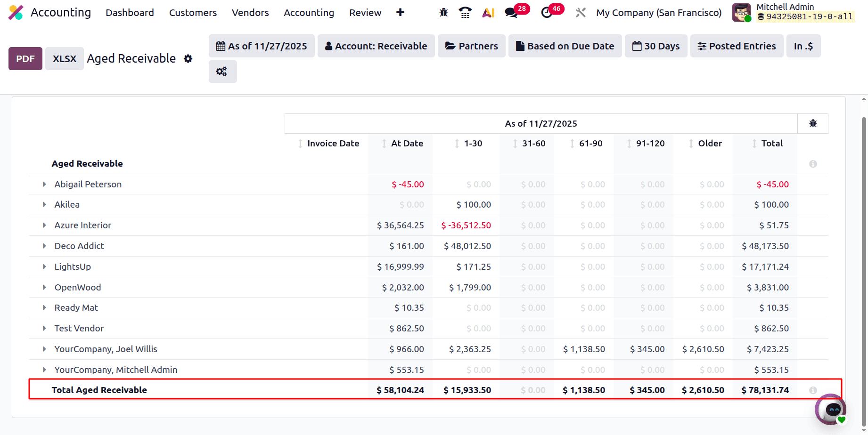Open the Vendors menu
868x435 pixels.
(x=250, y=13)
